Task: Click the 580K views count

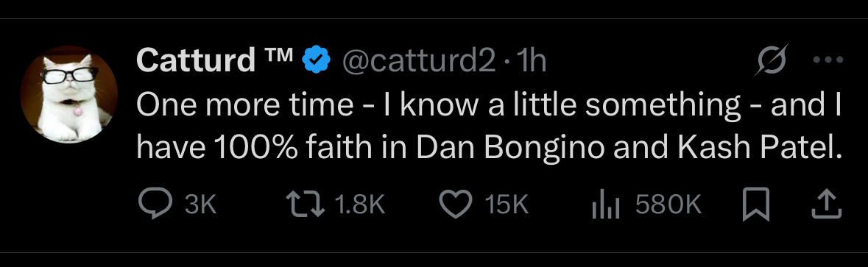Action: 668,205
